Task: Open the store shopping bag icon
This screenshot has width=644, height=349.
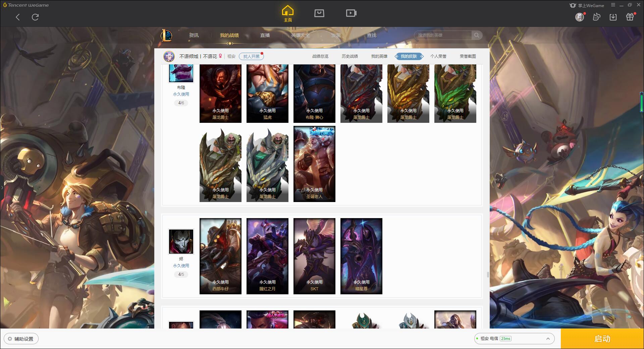Action: pyautogui.click(x=319, y=13)
